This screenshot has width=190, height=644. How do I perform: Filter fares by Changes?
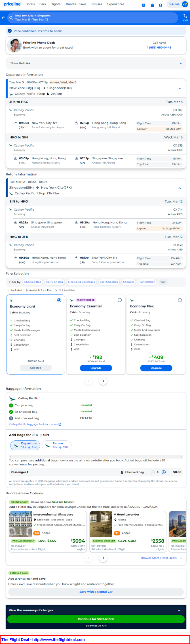tap(129, 282)
